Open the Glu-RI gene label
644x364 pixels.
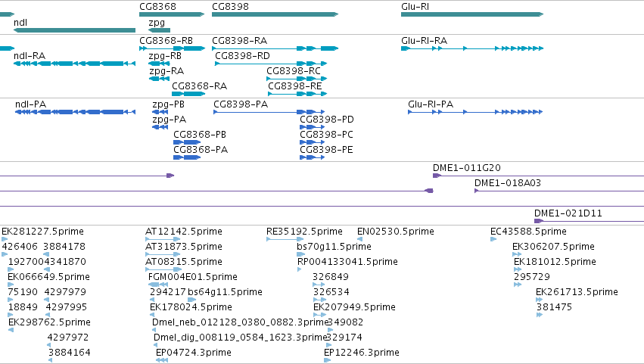pos(415,7)
